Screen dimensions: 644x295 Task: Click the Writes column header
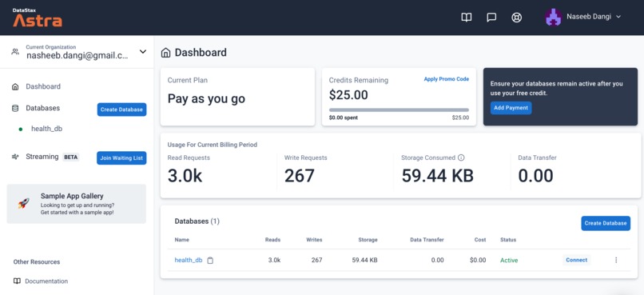pyautogui.click(x=314, y=240)
